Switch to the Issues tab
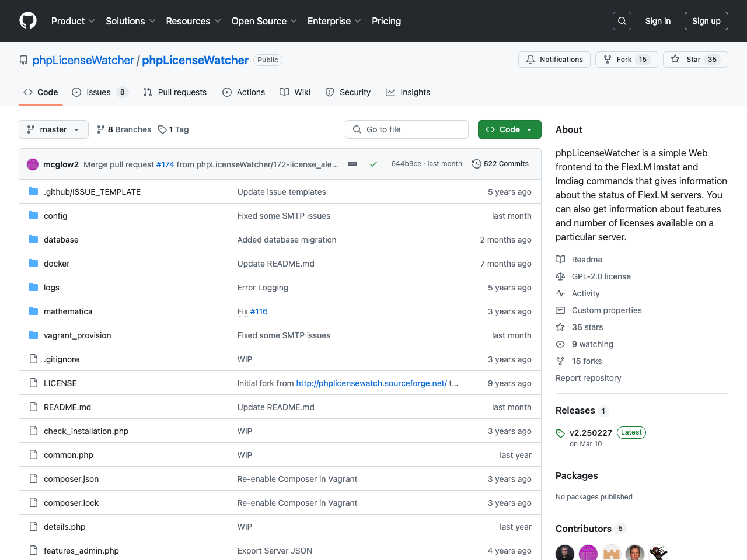 click(100, 92)
